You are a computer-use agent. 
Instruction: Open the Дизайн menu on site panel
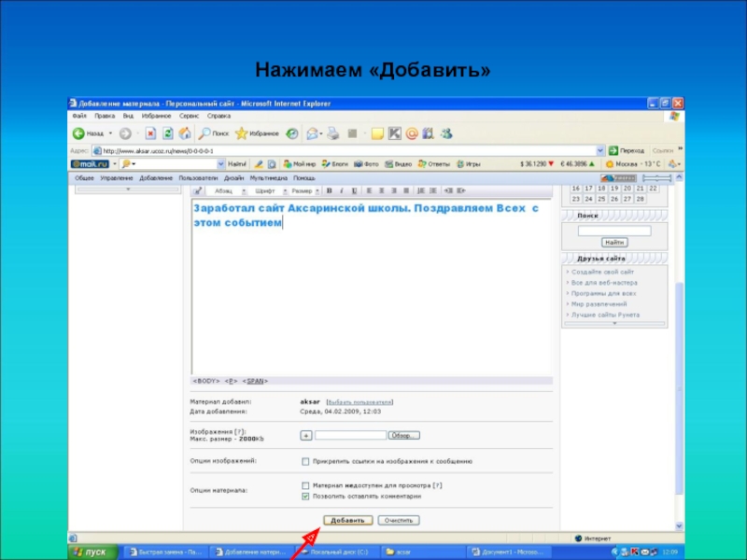coord(233,177)
